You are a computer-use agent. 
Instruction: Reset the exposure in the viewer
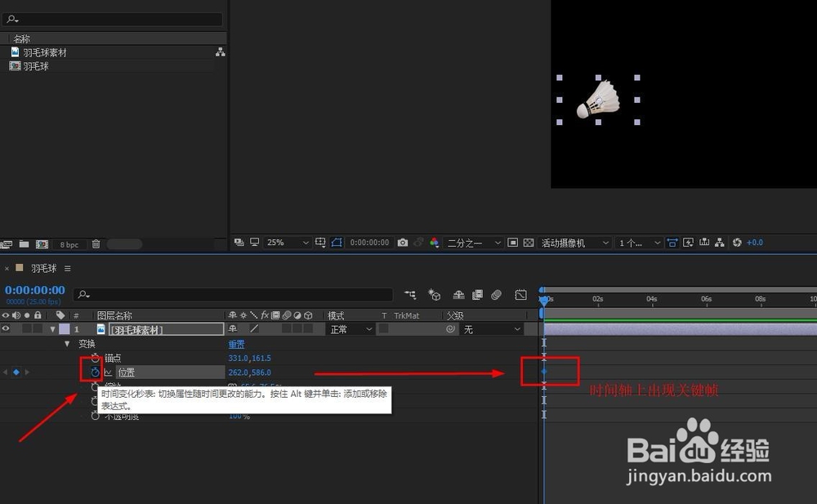pos(737,243)
